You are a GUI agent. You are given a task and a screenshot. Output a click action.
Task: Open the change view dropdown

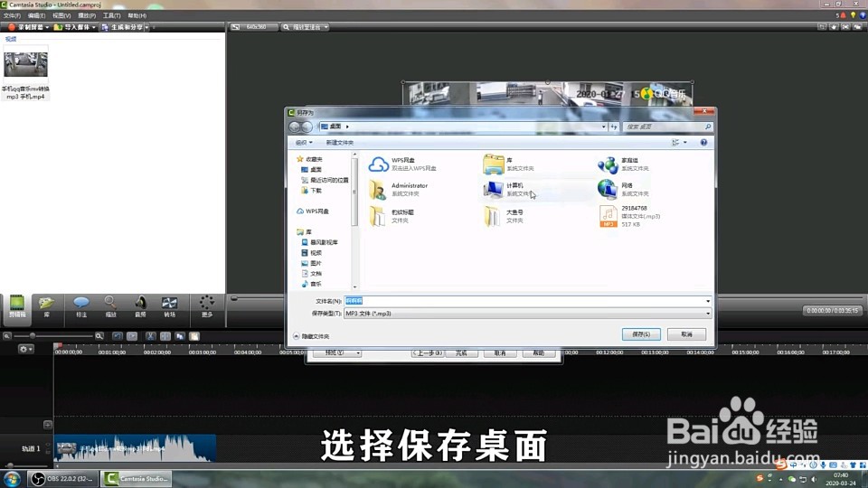[685, 143]
